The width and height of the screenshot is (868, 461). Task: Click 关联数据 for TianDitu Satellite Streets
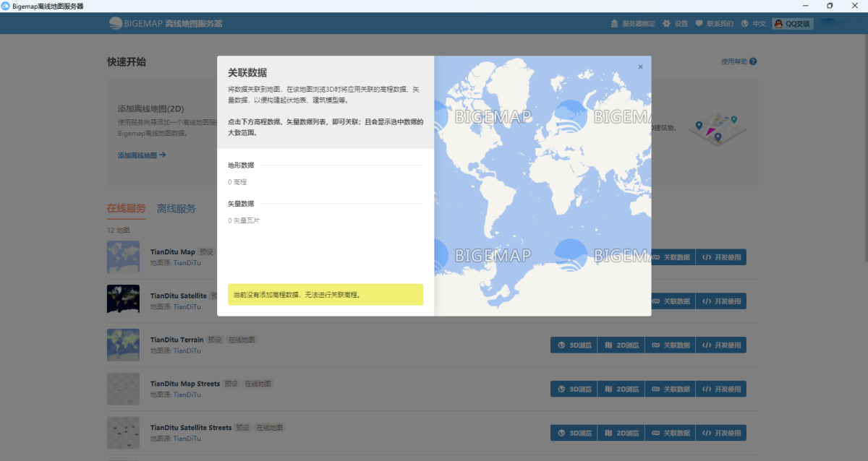pos(671,434)
